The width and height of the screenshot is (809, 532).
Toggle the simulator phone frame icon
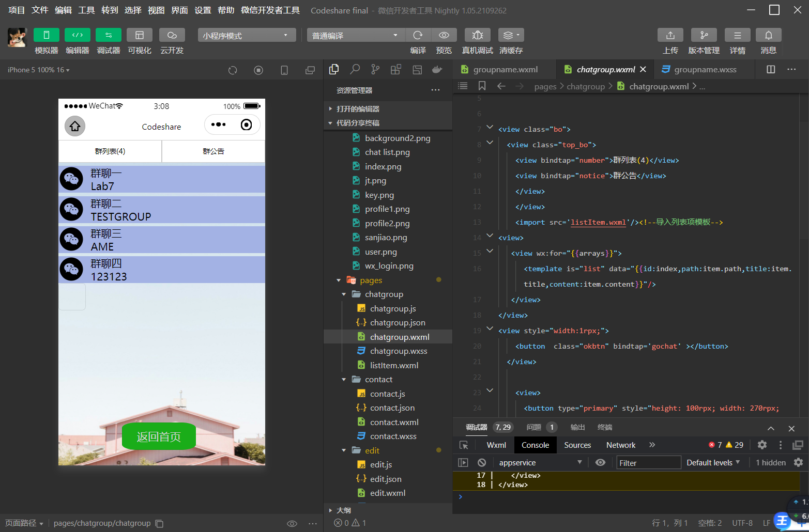pos(284,70)
